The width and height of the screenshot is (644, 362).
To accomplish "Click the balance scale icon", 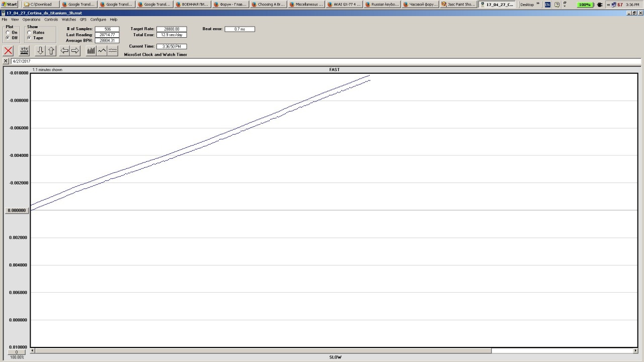I will pos(24,51).
